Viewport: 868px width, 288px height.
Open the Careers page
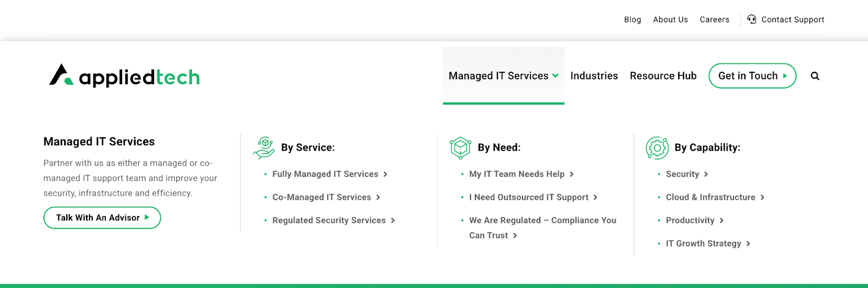click(714, 20)
